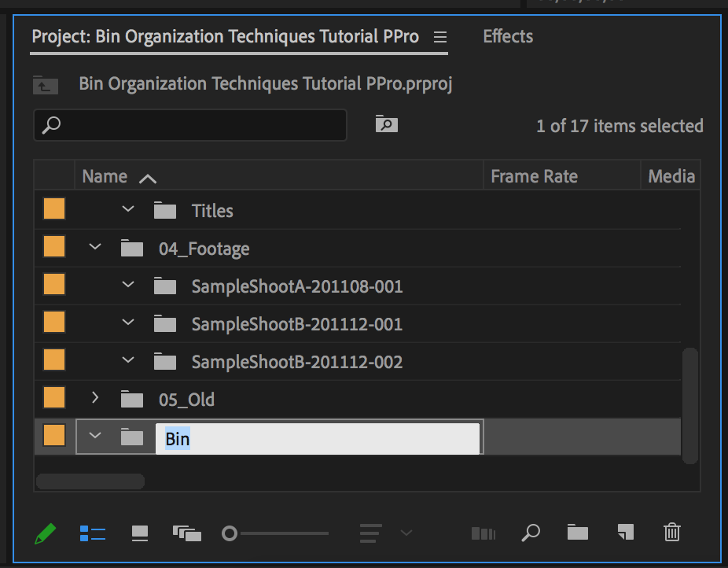Open the Sort Icons menu

pos(370,533)
